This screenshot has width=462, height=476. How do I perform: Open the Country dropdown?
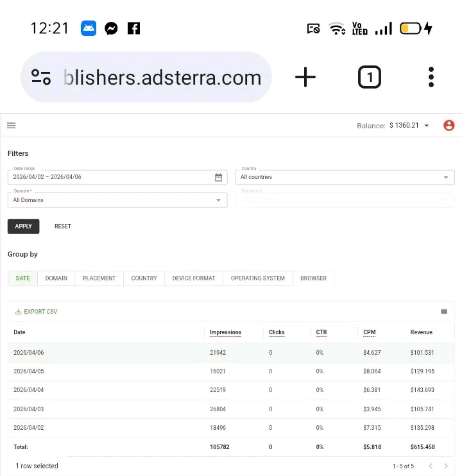click(x=345, y=177)
